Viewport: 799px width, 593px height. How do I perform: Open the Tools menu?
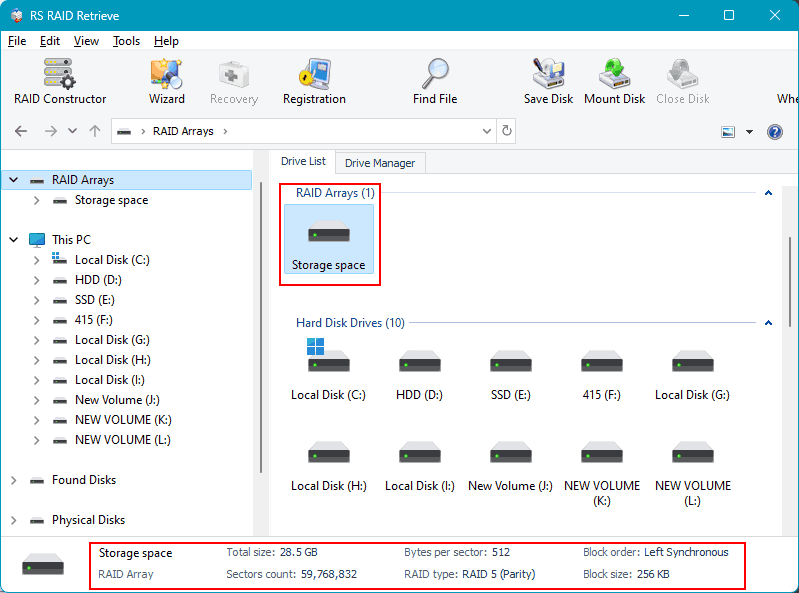tap(126, 41)
